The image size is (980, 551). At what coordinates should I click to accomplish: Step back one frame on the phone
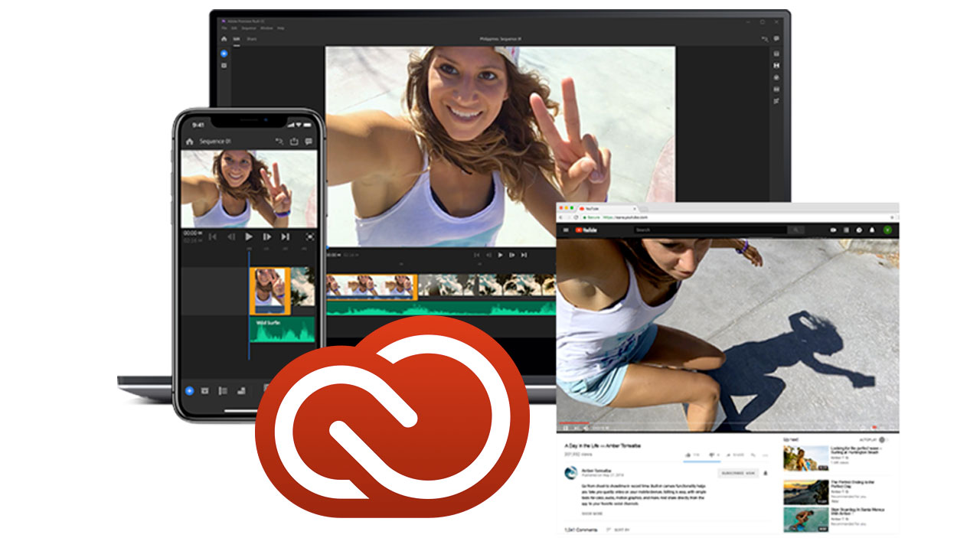[x=231, y=236]
